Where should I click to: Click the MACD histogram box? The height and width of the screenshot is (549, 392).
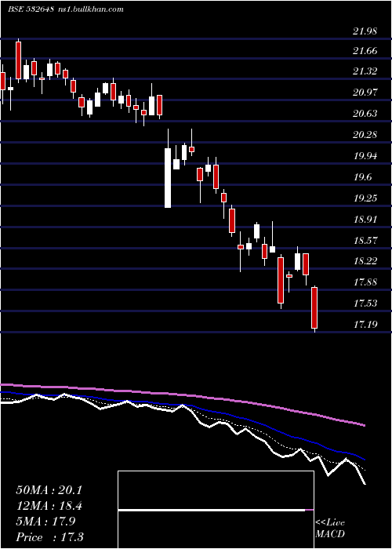tap(216, 510)
